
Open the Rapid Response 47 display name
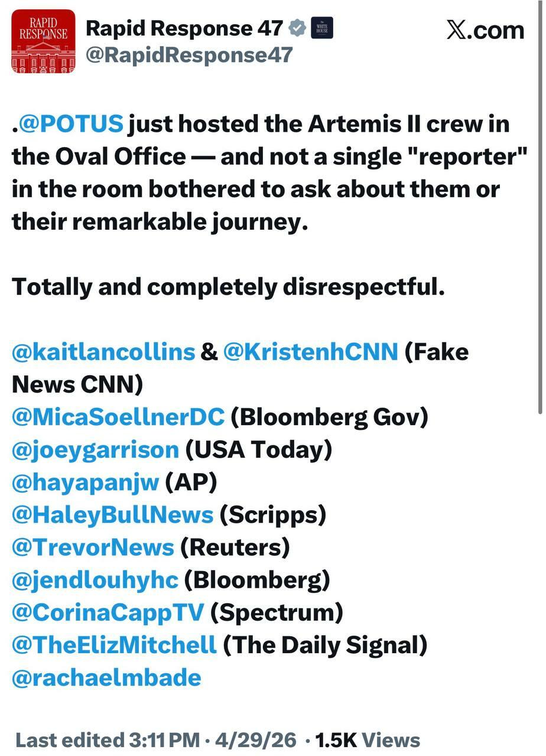184,28
